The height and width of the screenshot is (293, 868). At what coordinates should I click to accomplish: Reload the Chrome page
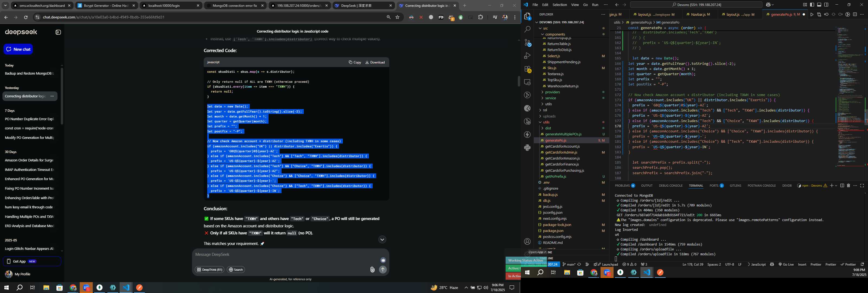point(25,17)
